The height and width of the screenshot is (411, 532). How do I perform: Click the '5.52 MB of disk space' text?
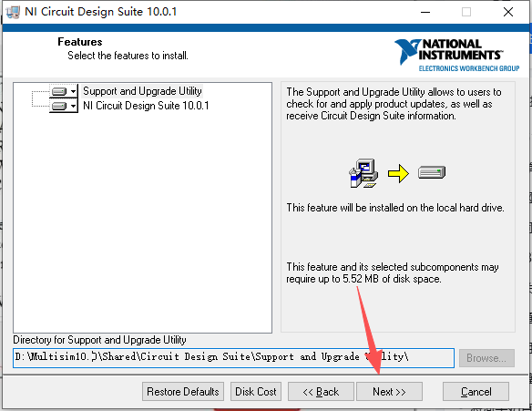coord(392,279)
